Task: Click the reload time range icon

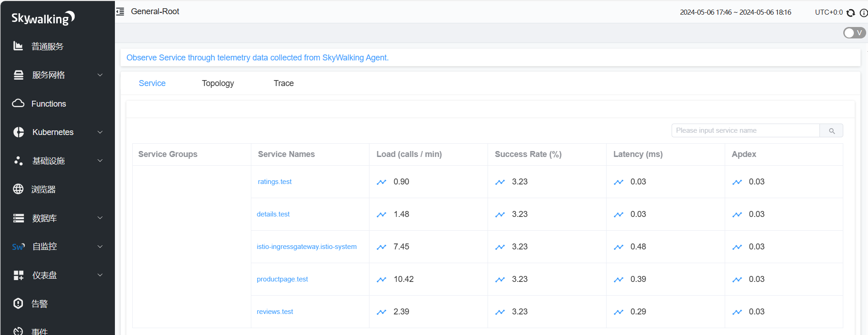Action: (851, 13)
